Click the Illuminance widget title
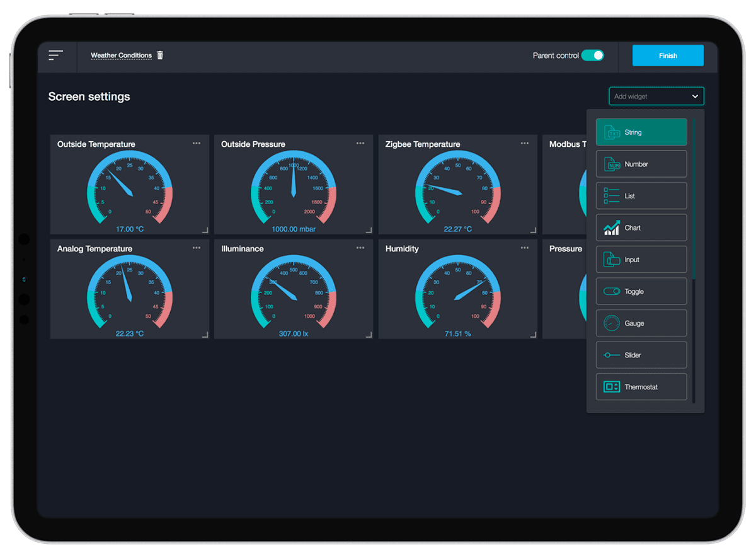The height and width of the screenshot is (559, 756). (243, 249)
